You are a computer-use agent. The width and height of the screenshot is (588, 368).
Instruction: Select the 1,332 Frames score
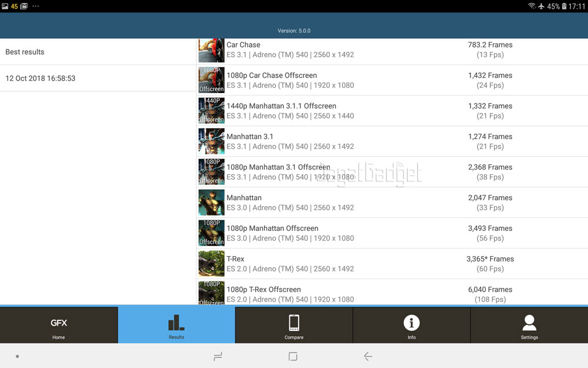click(x=490, y=106)
